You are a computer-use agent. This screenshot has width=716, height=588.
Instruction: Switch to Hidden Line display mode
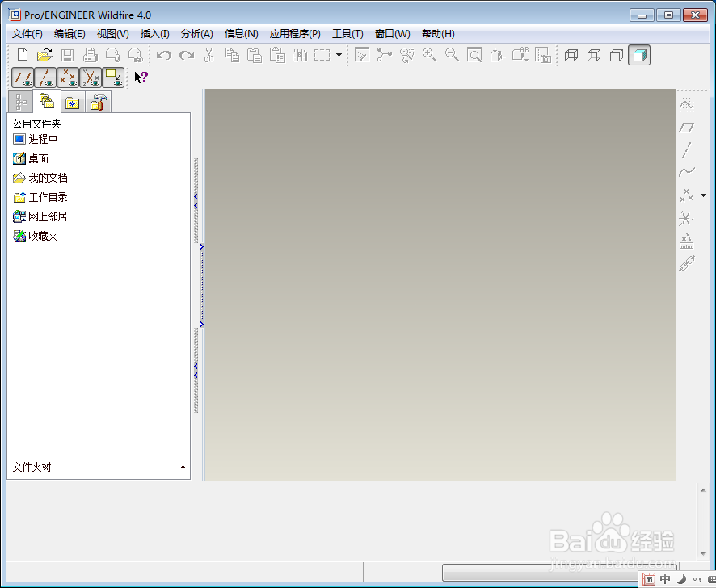594,55
